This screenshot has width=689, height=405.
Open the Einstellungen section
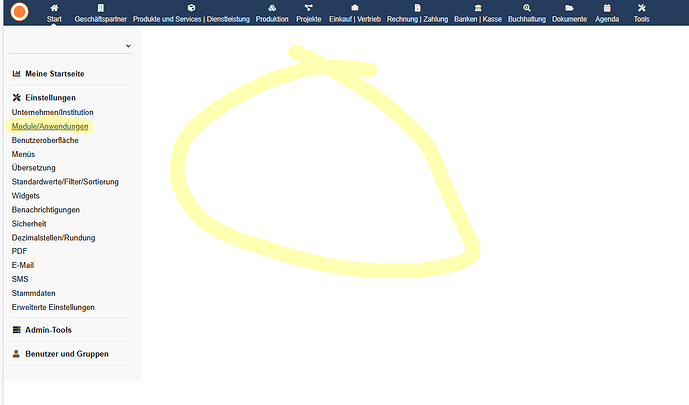point(50,98)
